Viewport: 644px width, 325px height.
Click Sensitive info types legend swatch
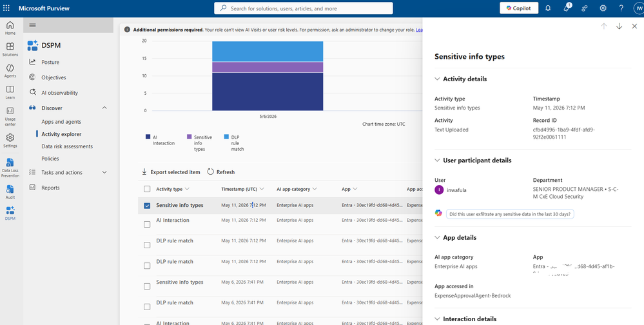[x=189, y=137]
